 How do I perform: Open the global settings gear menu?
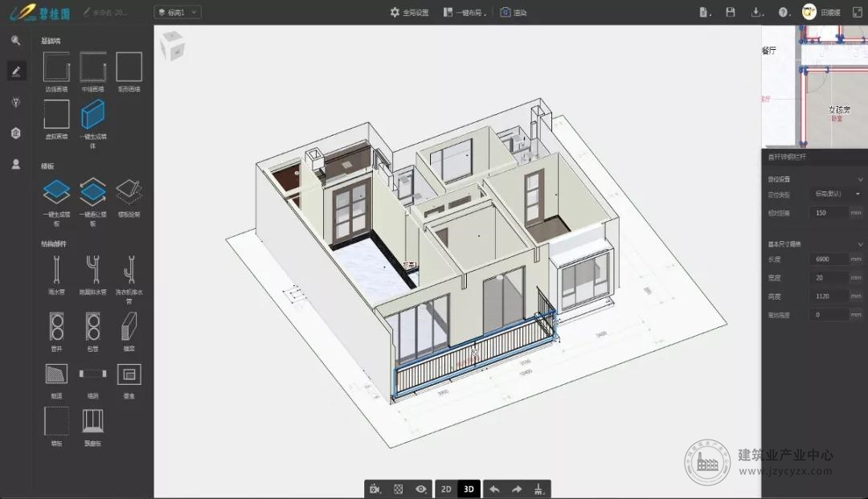point(409,12)
